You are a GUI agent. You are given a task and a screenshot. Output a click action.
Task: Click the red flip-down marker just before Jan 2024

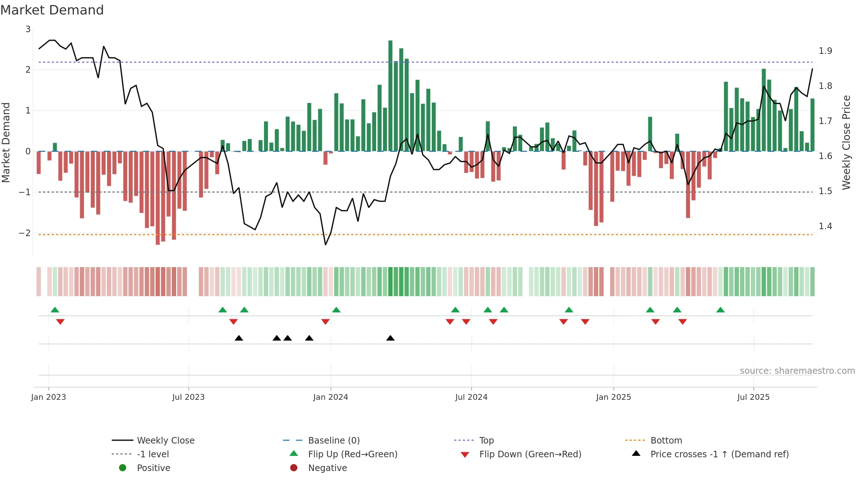(325, 322)
